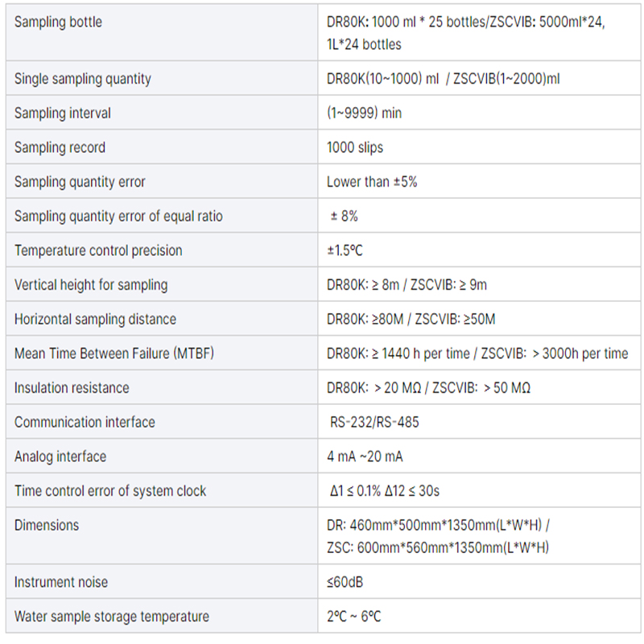Image resolution: width=644 pixels, height=644 pixels.
Task: Click the Sampling record label
Action: 60,147
